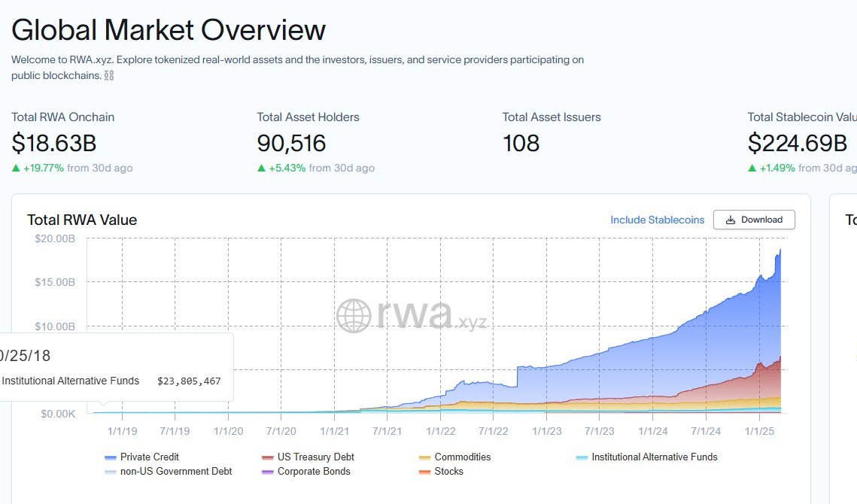The image size is (857, 504).
Task: Click the Total RWA Value chart title
Action: click(x=82, y=220)
